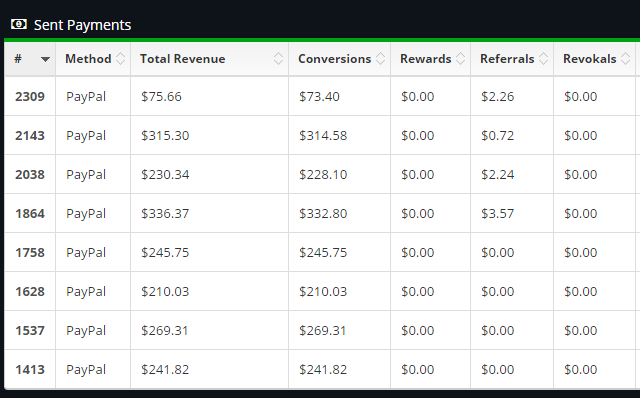Sort by Total Revenue header label

(x=182, y=59)
